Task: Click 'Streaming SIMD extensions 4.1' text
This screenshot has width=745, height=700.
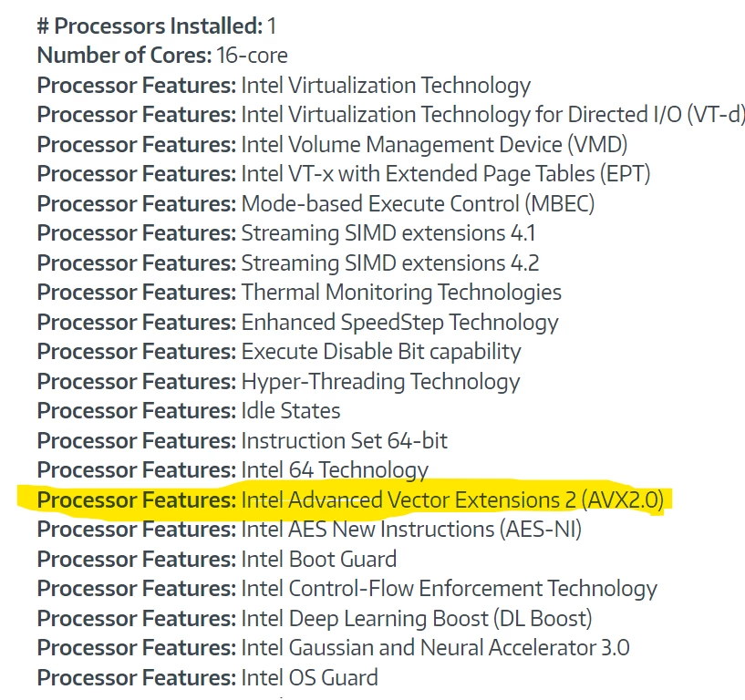Action: pyautogui.click(x=388, y=233)
